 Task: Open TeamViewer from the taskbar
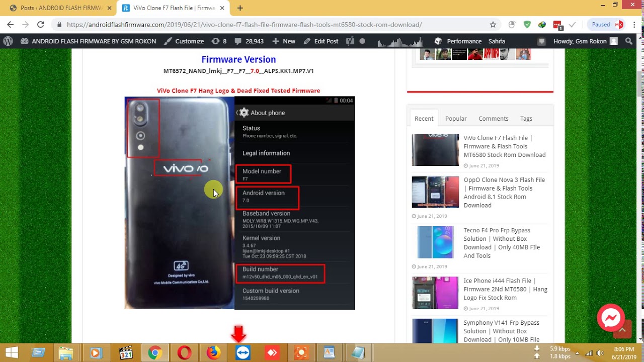point(243,353)
